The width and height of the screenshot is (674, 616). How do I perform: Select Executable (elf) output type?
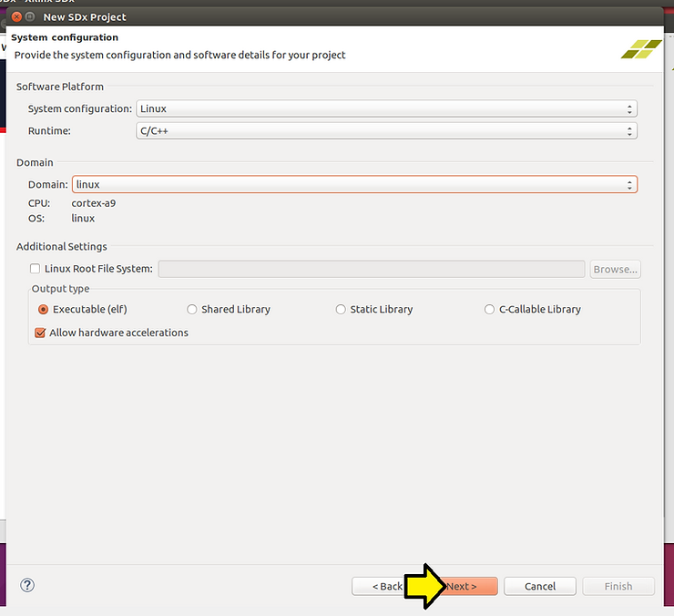tap(43, 309)
